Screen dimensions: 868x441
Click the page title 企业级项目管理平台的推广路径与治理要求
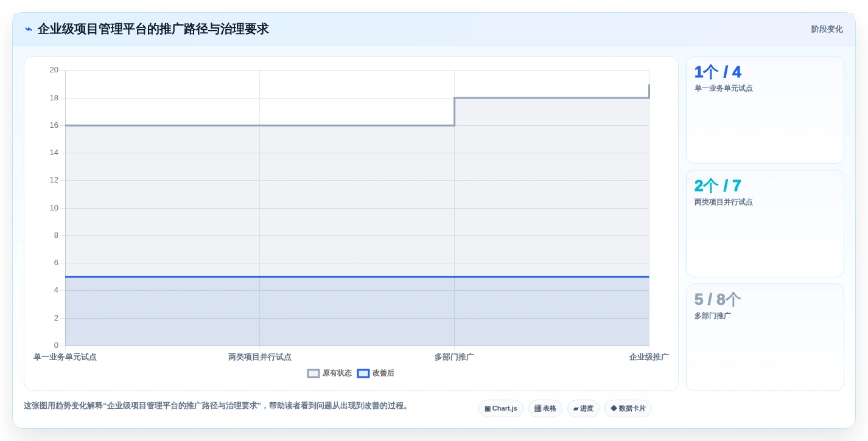(x=153, y=29)
